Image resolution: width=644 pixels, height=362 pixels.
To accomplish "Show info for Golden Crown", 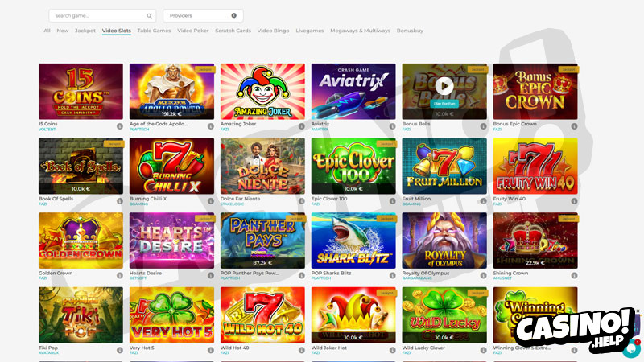I will pyautogui.click(x=120, y=275).
